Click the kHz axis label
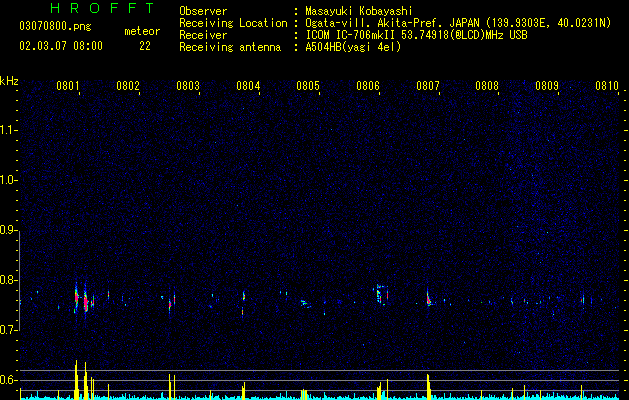629x400 pixels. [9, 81]
